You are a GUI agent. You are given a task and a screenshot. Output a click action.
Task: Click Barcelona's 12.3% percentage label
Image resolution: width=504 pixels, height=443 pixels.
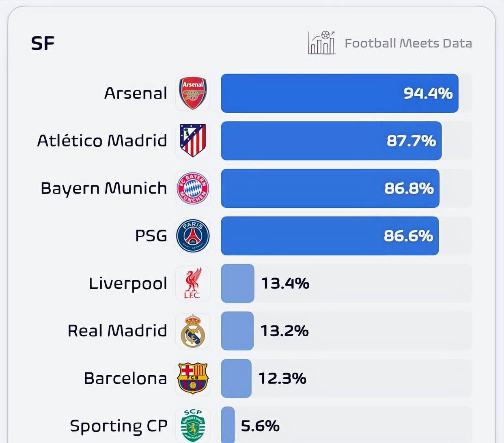(x=282, y=378)
